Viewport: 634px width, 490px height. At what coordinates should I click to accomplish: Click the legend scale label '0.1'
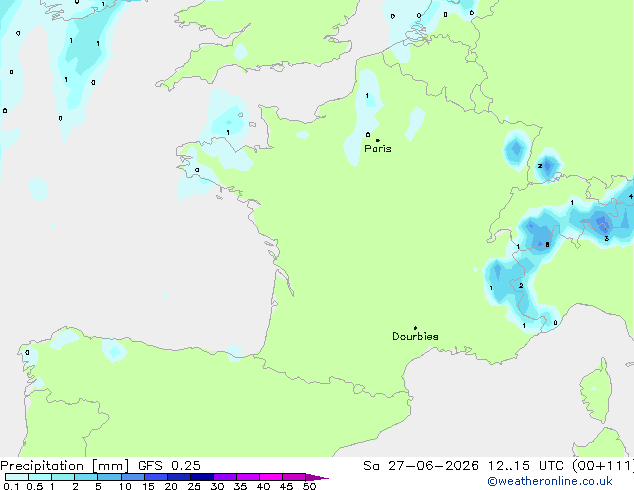pyautogui.click(x=12, y=486)
